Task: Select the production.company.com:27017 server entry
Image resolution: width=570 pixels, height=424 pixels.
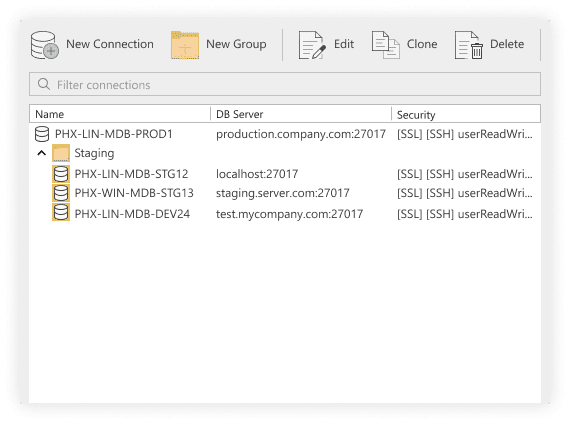Action: tap(301, 134)
